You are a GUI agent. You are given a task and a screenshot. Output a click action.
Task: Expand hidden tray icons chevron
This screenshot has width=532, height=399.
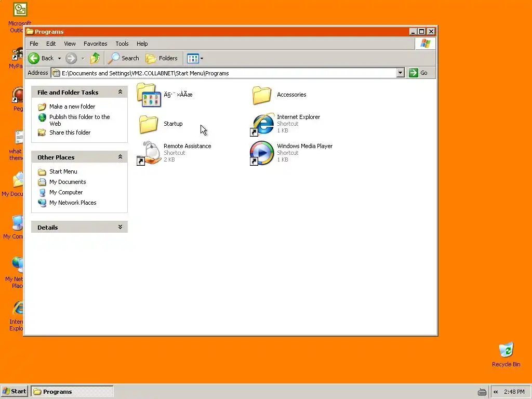pyautogui.click(x=496, y=392)
